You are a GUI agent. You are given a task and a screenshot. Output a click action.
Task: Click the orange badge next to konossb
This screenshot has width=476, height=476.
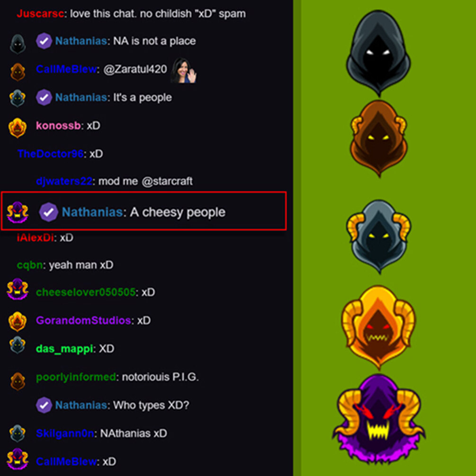[18, 127]
